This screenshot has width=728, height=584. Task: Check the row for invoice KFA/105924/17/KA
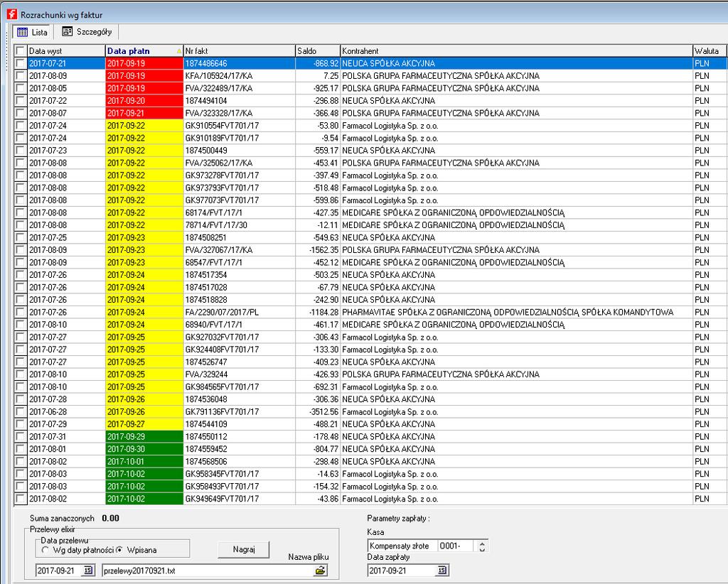(20, 75)
